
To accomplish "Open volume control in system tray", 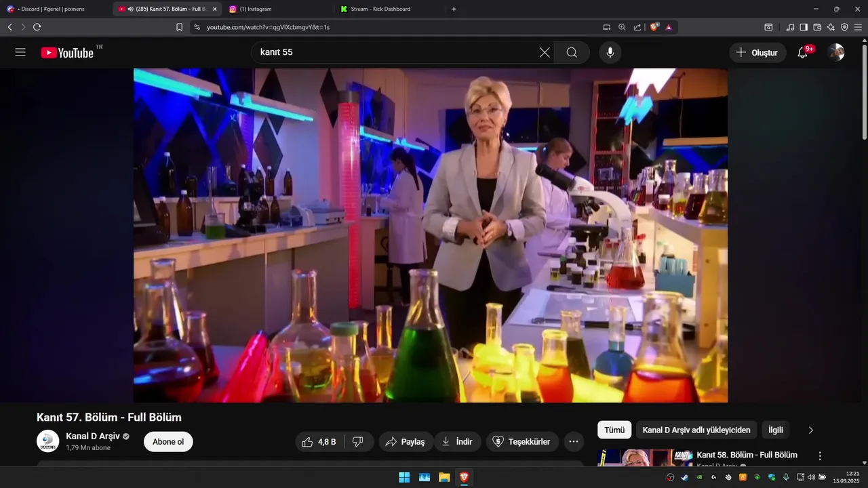I will point(812,477).
